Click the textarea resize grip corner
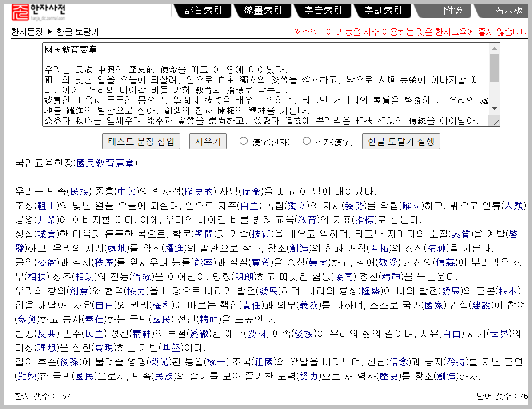Screen dimensions: 532x409 [496, 122]
